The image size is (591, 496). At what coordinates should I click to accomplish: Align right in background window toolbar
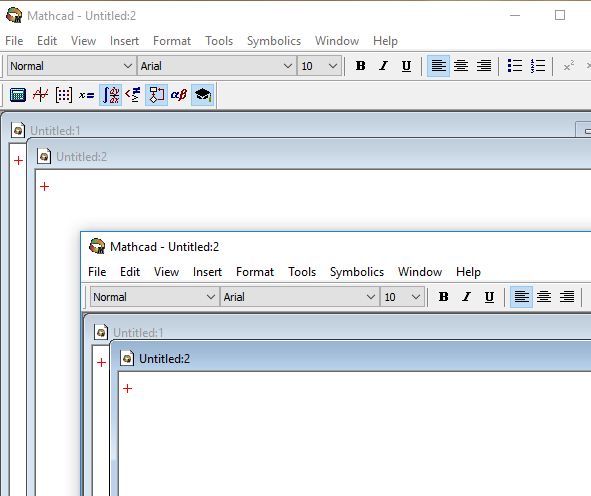484,66
